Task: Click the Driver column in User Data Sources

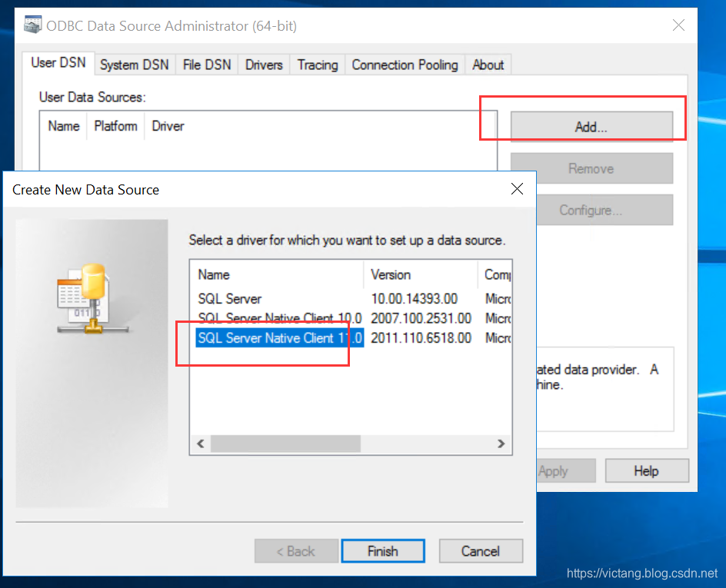Action: coord(168,126)
